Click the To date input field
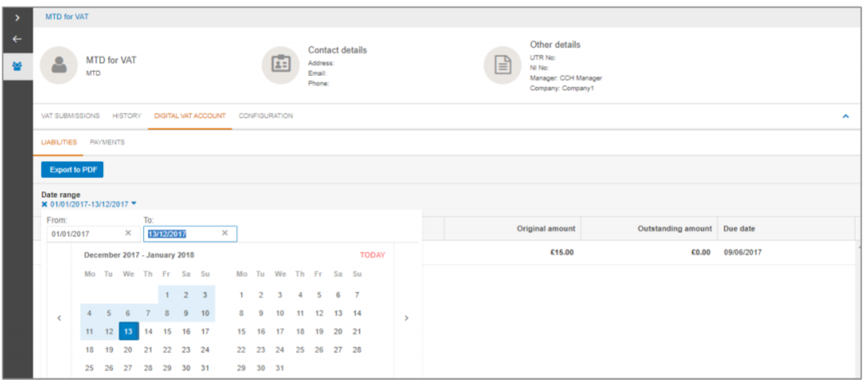Screen dimensions: 868x380 190,234
